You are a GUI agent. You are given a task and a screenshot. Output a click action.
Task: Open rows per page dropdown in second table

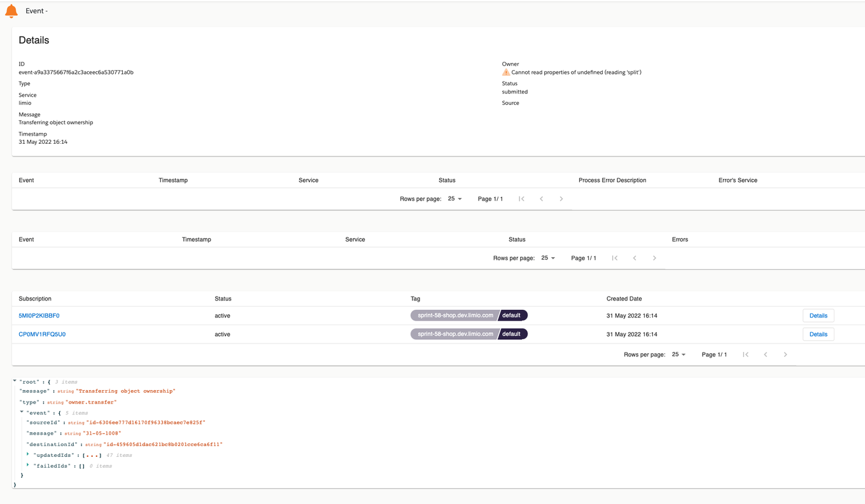coord(548,258)
